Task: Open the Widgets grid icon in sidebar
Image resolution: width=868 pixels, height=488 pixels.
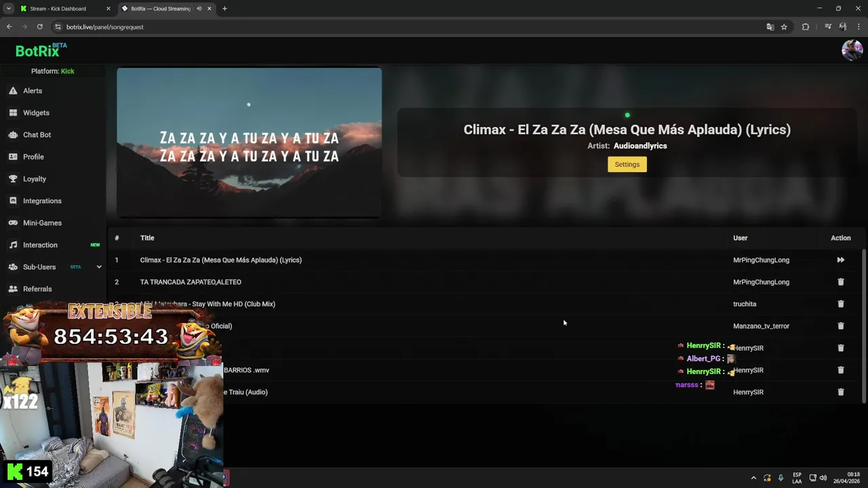Action: point(13,113)
